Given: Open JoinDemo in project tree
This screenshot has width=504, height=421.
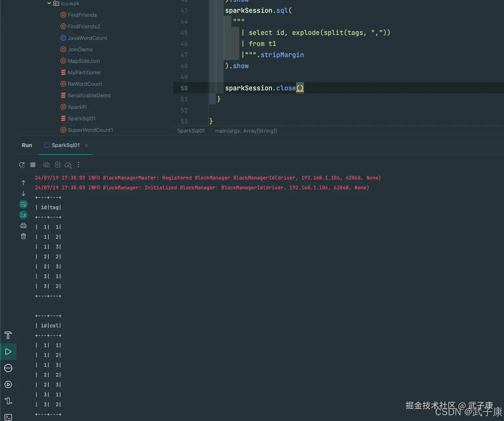Looking at the screenshot, I should point(80,49).
